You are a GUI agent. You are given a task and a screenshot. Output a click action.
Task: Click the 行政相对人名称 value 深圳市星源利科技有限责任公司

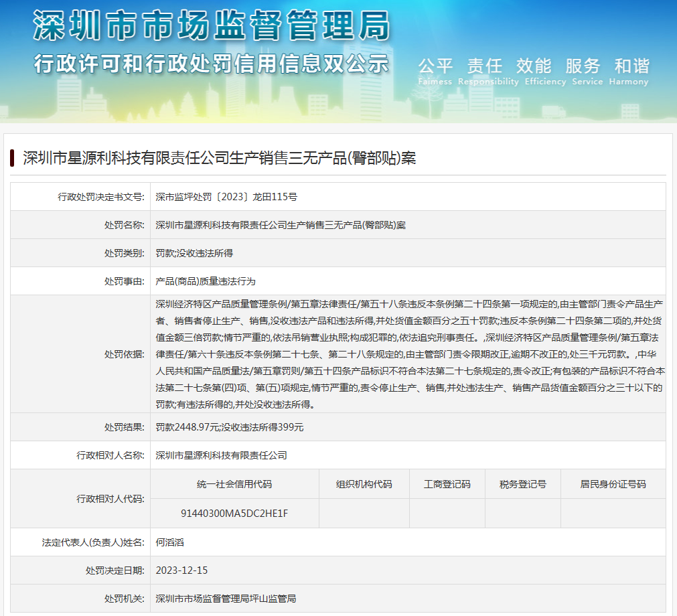coord(222,455)
